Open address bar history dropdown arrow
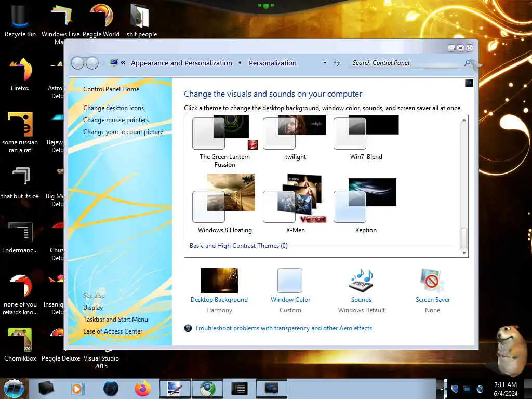 click(325, 63)
